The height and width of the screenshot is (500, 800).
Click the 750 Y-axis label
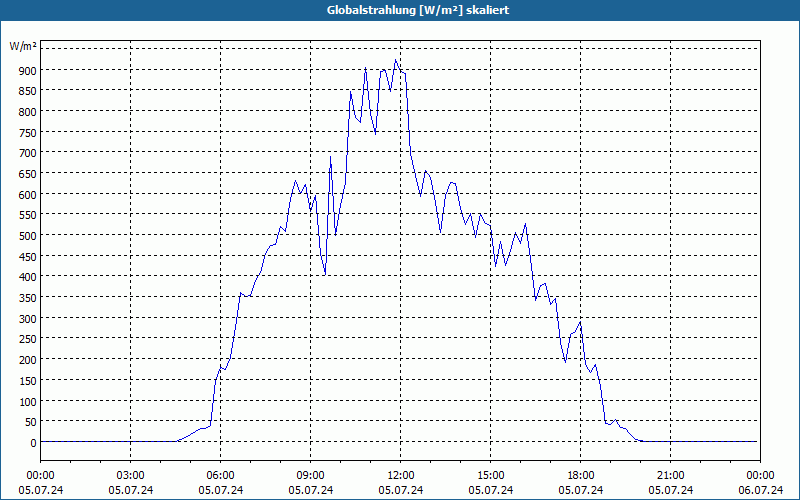(29, 133)
